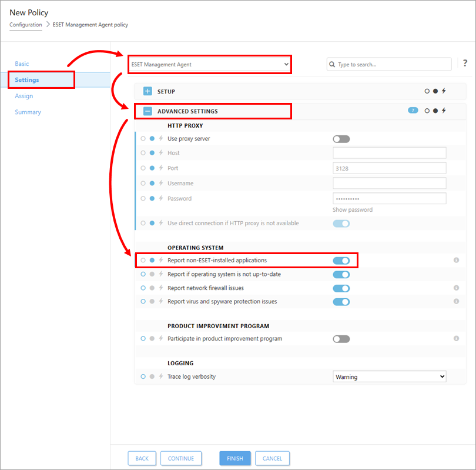
Task: Open the Trace log verbosity dropdown
Action: (390, 376)
